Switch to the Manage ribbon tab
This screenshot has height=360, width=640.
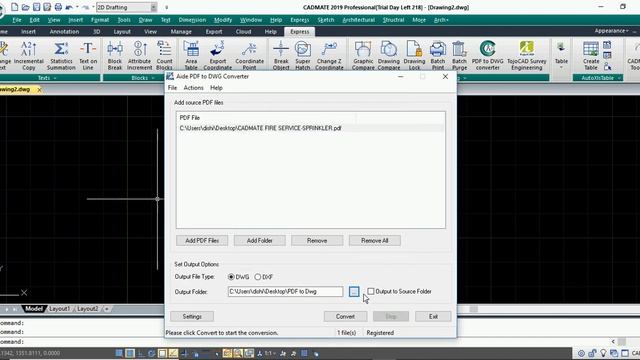(181, 31)
